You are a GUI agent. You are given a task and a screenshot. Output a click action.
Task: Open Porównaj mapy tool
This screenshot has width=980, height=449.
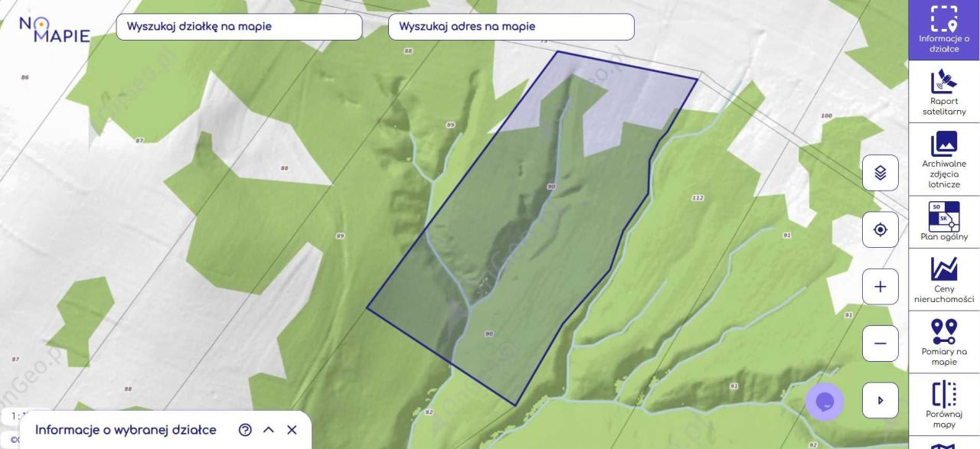pos(944,405)
